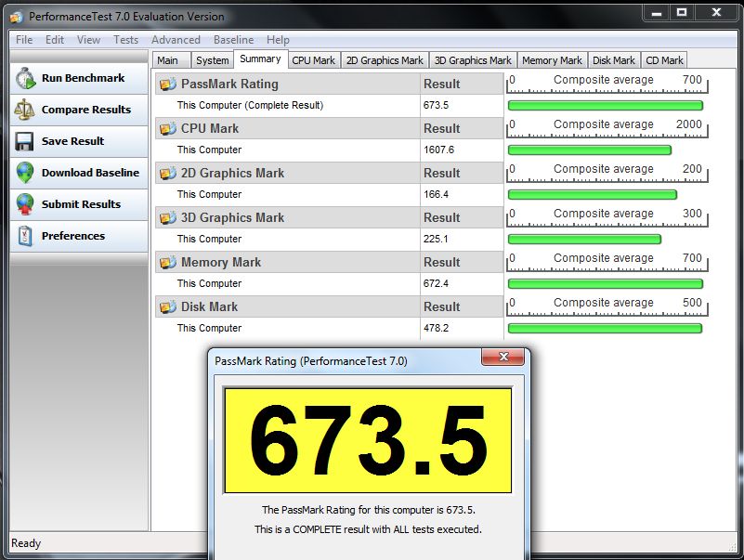Click the PassMark Rating section icon
The height and width of the screenshot is (560, 744).
pyautogui.click(x=168, y=84)
